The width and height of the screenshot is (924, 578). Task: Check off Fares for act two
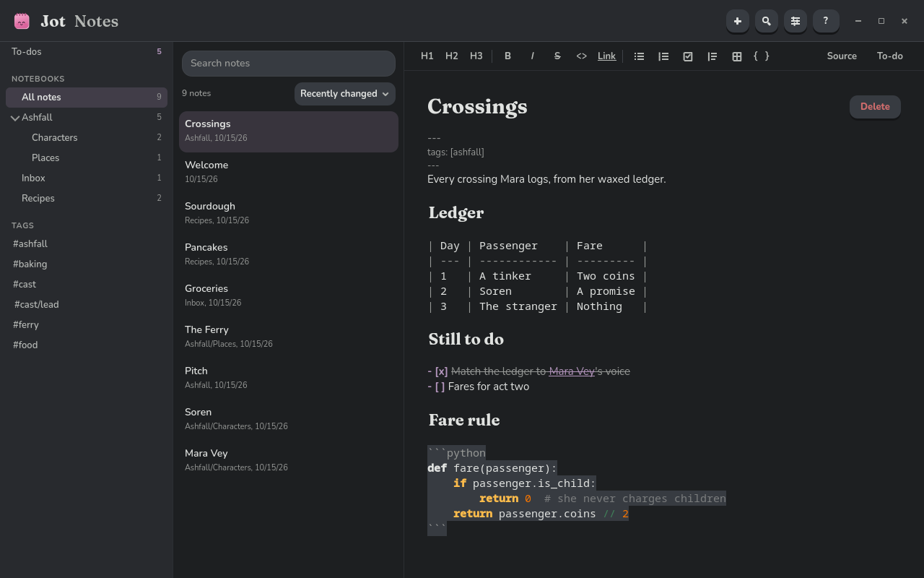tap(440, 387)
